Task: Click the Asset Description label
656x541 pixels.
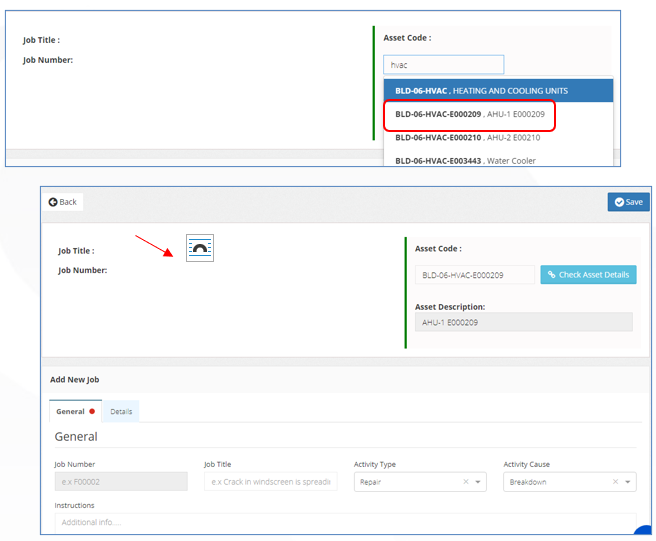Action: point(450,307)
